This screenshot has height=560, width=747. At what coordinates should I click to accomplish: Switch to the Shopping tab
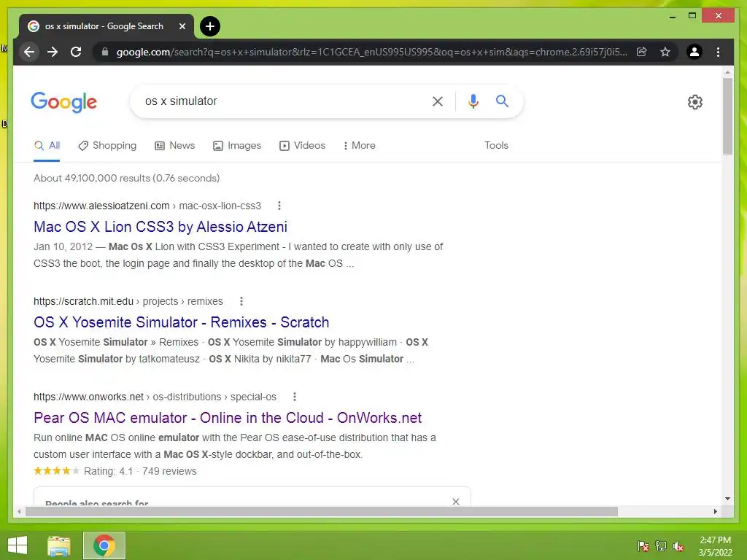(x=107, y=145)
